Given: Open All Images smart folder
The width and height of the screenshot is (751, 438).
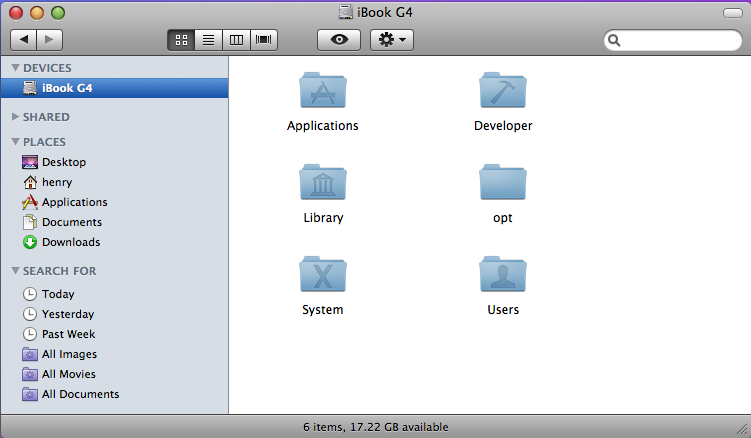Looking at the screenshot, I should 114,354.
